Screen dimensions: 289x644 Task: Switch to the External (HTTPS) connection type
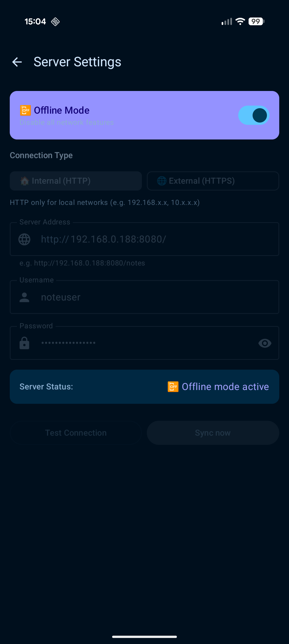[x=213, y=181]
